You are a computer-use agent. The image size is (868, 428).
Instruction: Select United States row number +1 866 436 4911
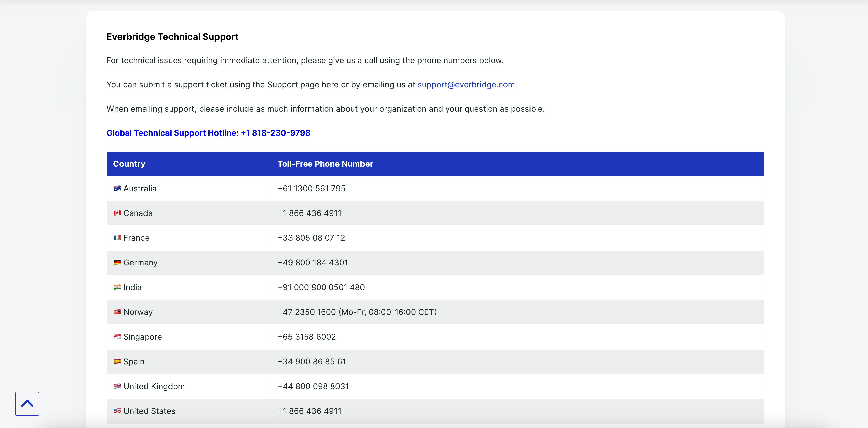tap(309, 411)
